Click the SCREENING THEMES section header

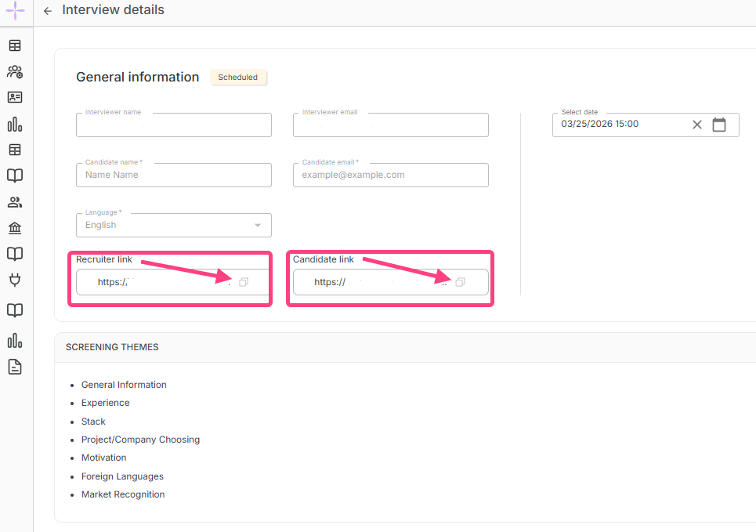tap(112, 347)
